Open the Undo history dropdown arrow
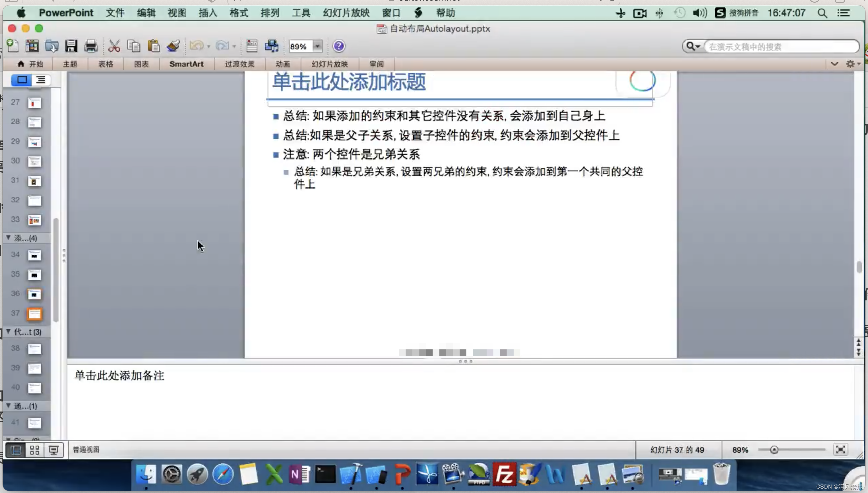Viewport: 868px width, 493px height. click(x=208, y=47)
